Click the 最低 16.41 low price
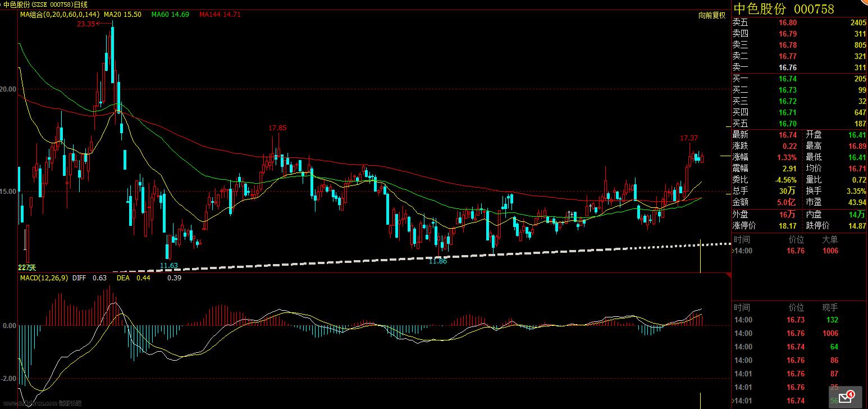Screen dimensions: 868x409 [857, 157]
